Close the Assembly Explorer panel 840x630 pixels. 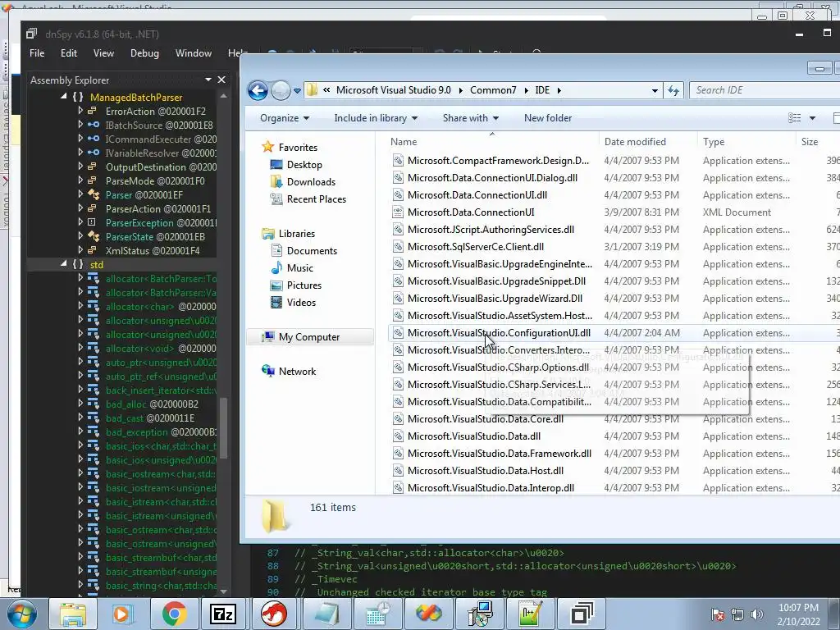point(221,80)
